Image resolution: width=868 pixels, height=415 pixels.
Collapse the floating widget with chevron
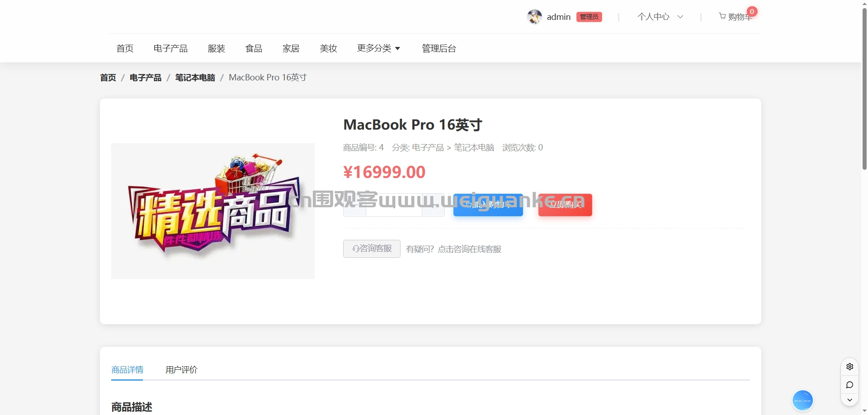coord(849,400)
